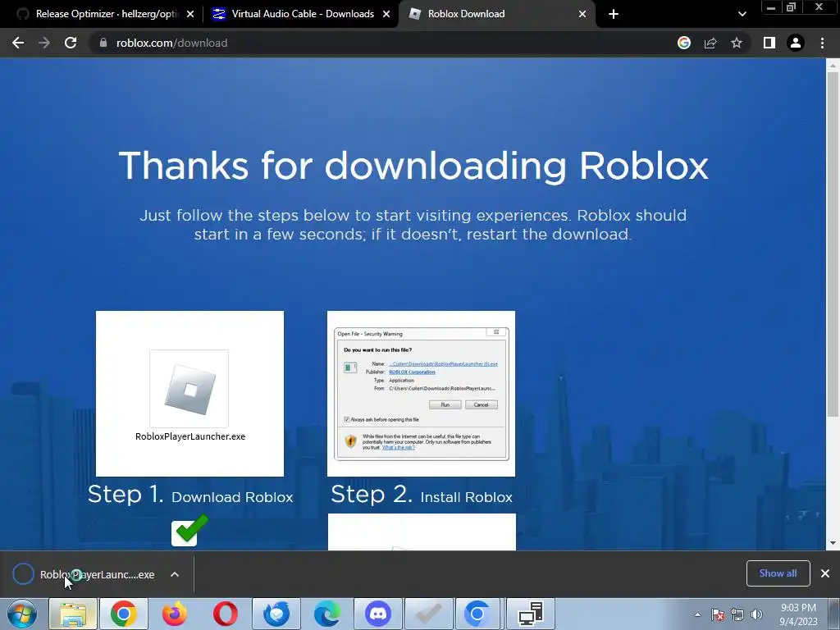Show all downloads
This screenshot has width=840, height=630.
(x=778, y=573)
